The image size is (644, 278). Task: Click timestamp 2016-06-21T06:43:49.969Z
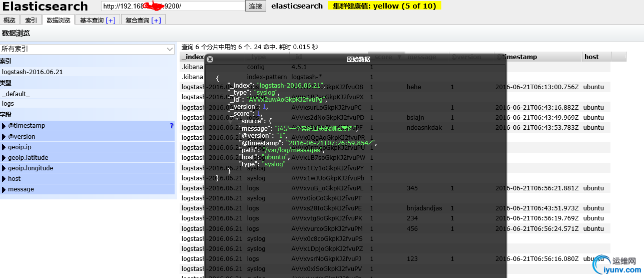click(537, 117)
